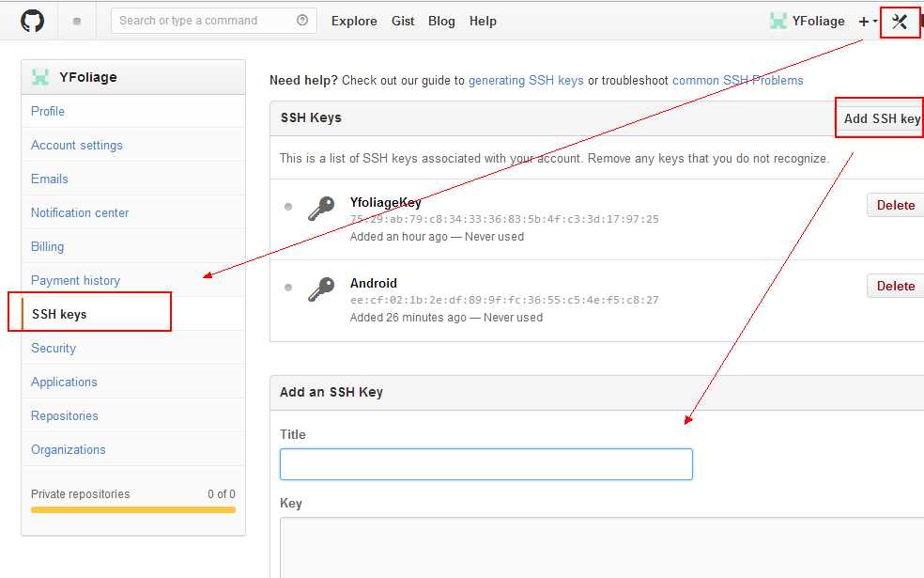
Task: Expand the plus create-new dropdown
Action: tap(868, 22)
